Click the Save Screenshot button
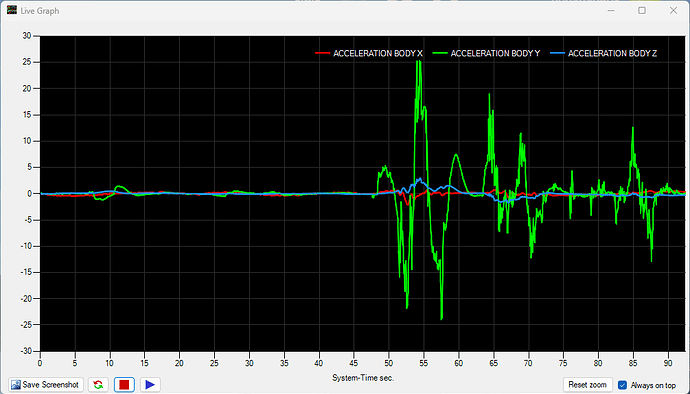 (46, 385)
